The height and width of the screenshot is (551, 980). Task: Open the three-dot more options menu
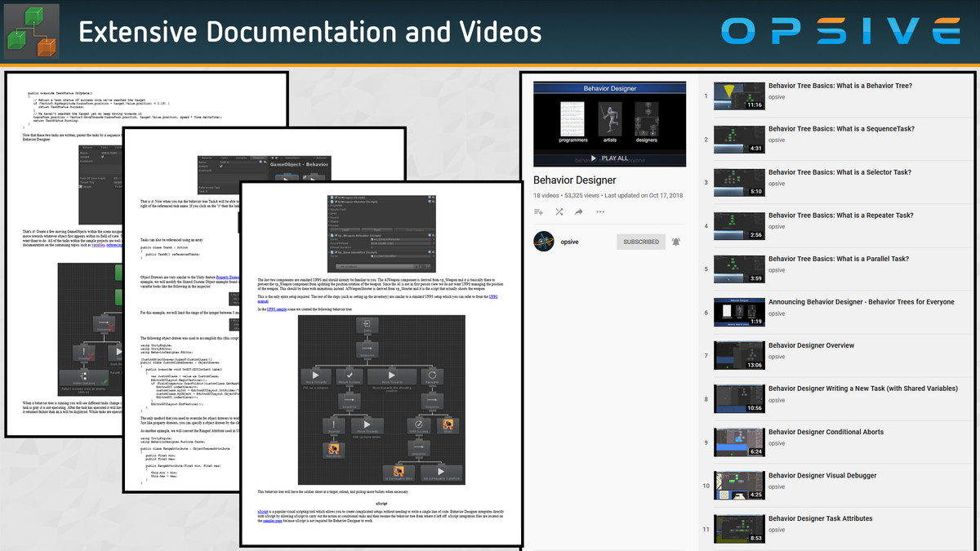pos(600,212)
